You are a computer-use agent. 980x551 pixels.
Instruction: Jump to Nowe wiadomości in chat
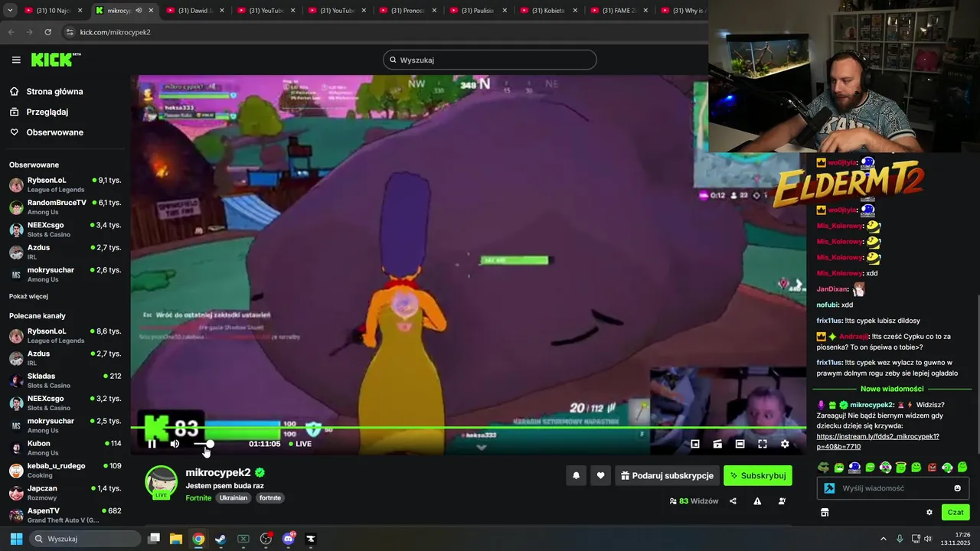pyautogui.click(x=892, y=389)
